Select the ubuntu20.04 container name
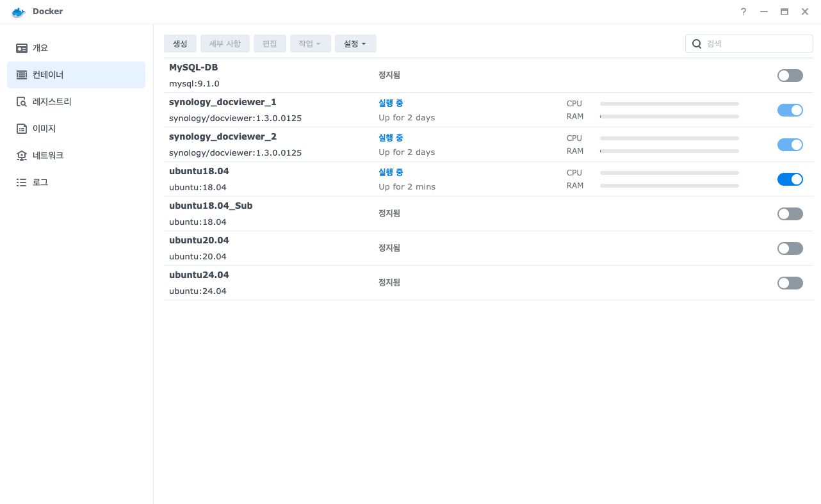The image size is (821, 504). pos(199,240)
